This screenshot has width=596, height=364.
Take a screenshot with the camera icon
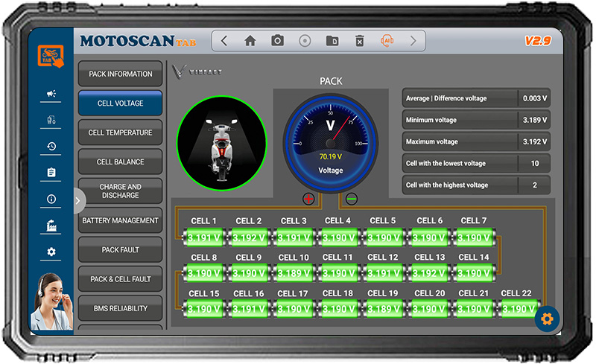pos(277,40)
